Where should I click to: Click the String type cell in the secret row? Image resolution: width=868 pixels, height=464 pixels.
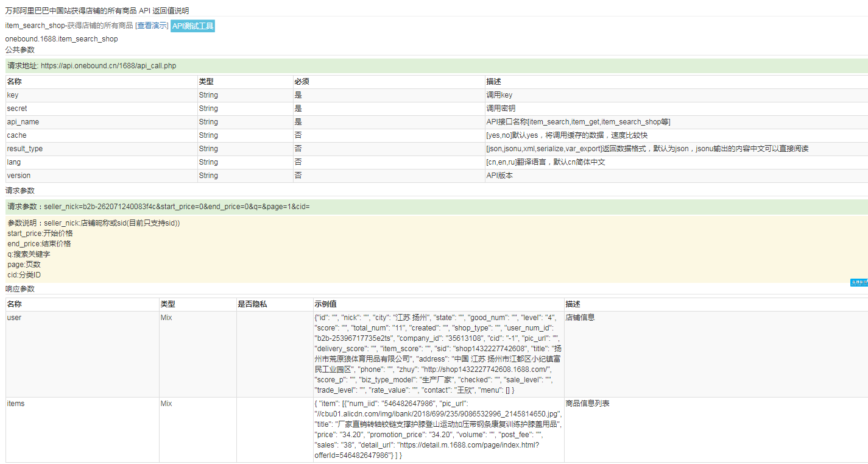pyautogui.click(x=245, y=109)
